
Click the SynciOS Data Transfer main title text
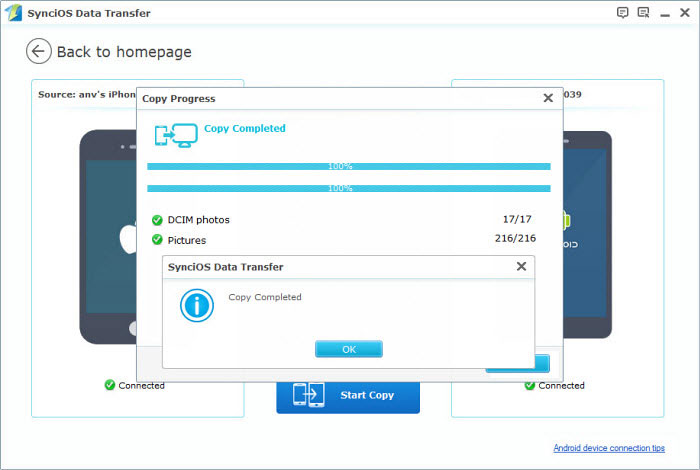click(89, 13)
